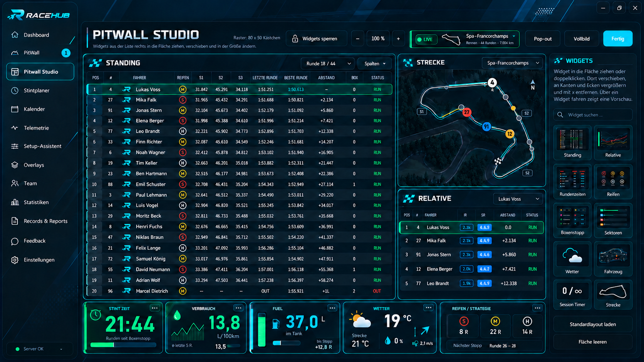Select the Boxenstopp widget thumbnail
This screenshot has width=644, height=362.
pos(572,220)
